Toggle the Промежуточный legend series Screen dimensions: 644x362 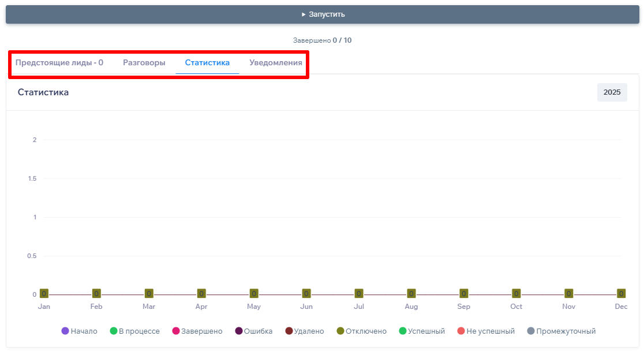tap(561, 331)
